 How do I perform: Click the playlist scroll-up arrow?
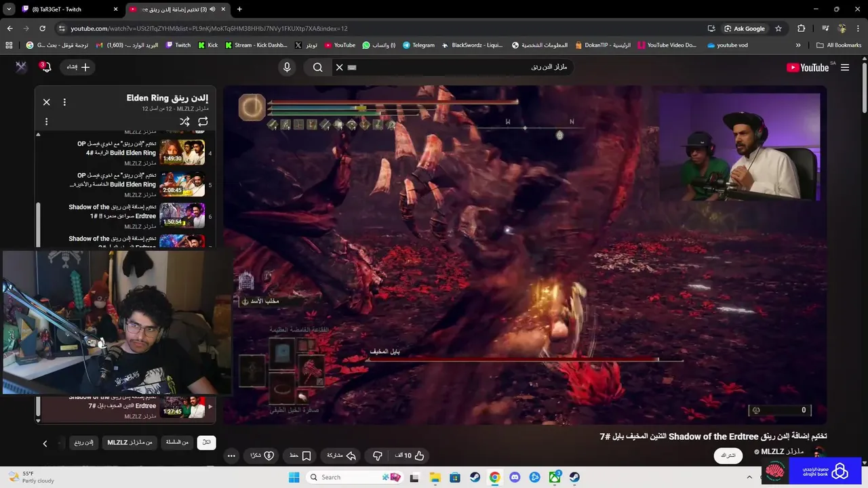tap(38, 134)
